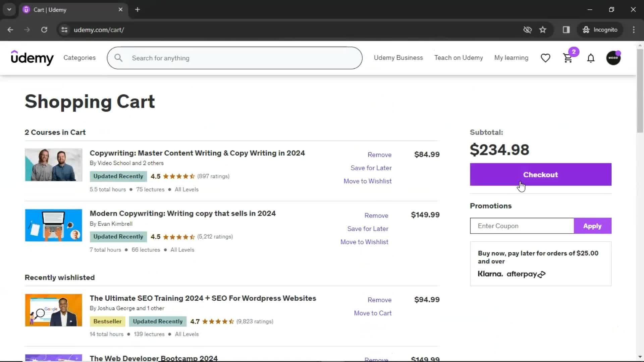Image resolution: width=644 pixels, height=362 pixels.
Task: Apply the coupon with Apply button
Action: coord(592,226)
